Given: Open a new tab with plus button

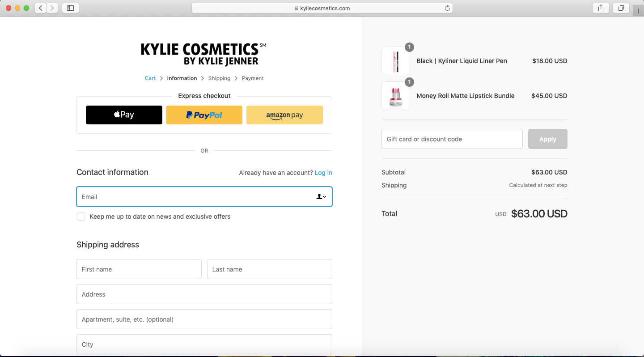Looking at the screenshot, I should click(638, 11).
